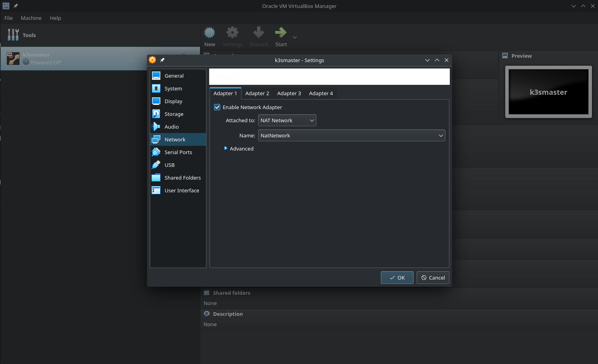Open the Audio settings category
Image resolution: width=598 pixels, height=364 pixels.
coord(178,127)
